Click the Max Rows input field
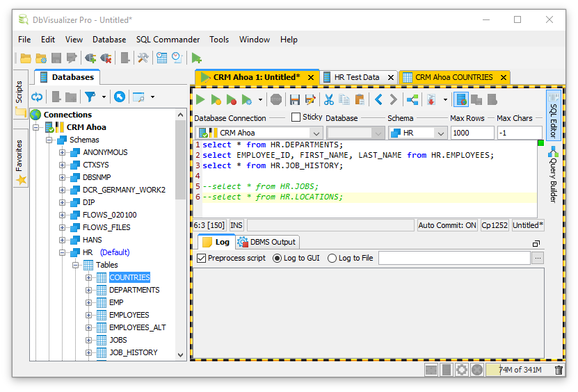Screen dimensions: 578x392 click(472, 133)
